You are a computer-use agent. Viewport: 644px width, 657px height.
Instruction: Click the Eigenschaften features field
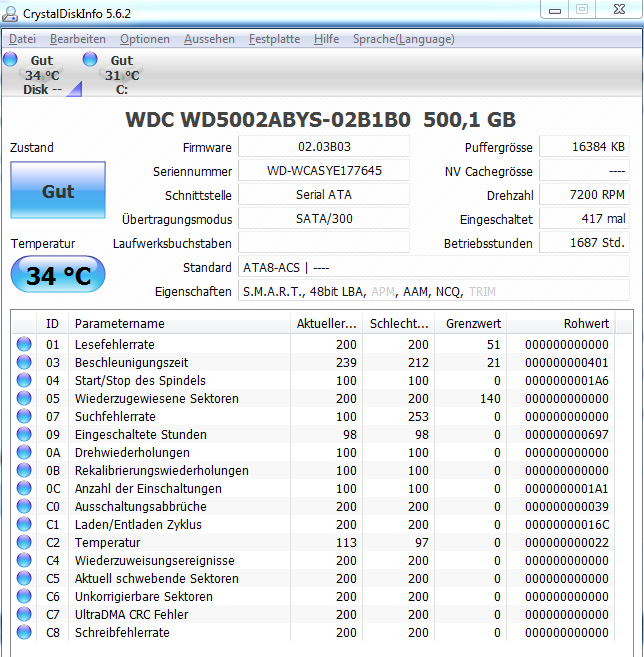(x=434, y=291)
